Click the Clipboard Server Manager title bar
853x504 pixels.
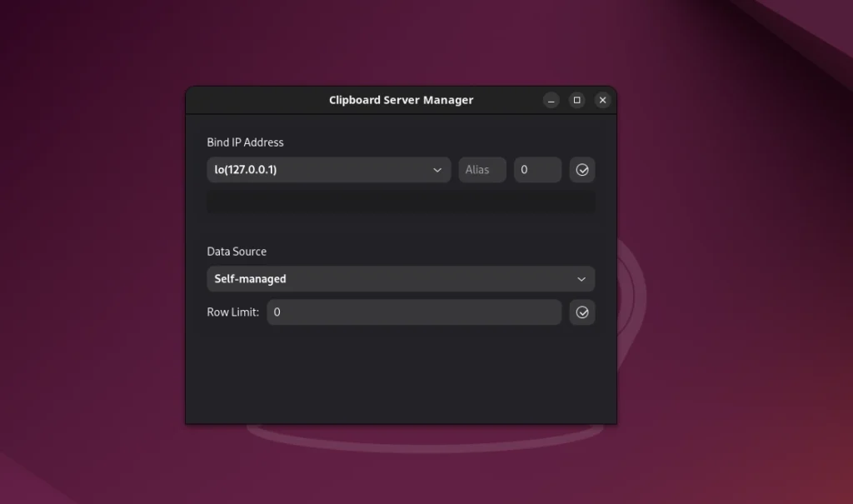tap(401, 99)
